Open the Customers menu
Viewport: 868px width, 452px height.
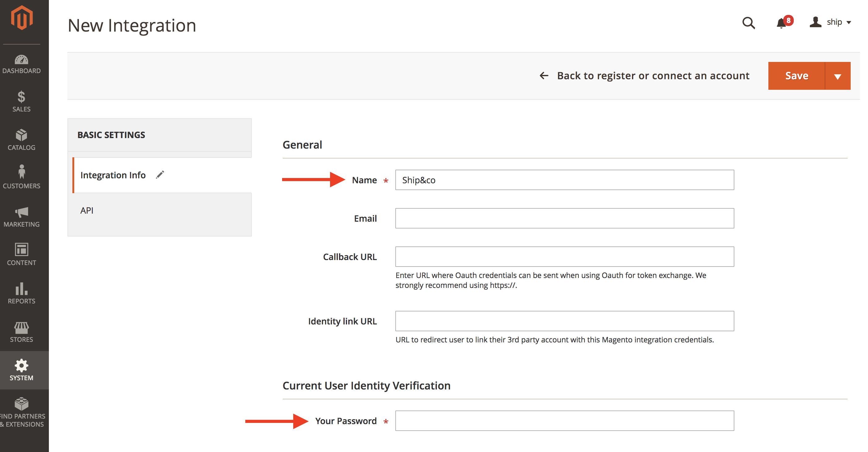pyautogui.click(x=22, y=177)
